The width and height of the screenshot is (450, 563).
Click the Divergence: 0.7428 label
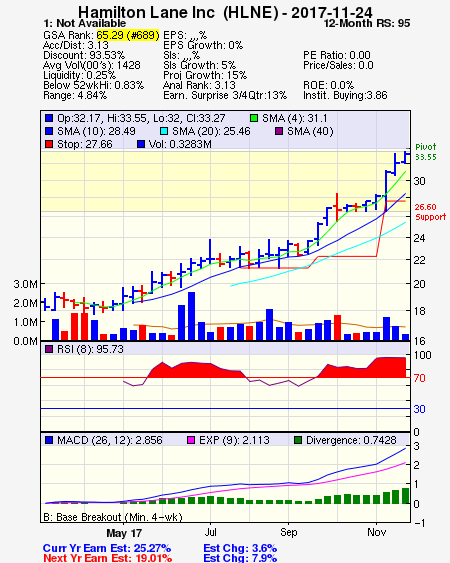tap(351, 440)
